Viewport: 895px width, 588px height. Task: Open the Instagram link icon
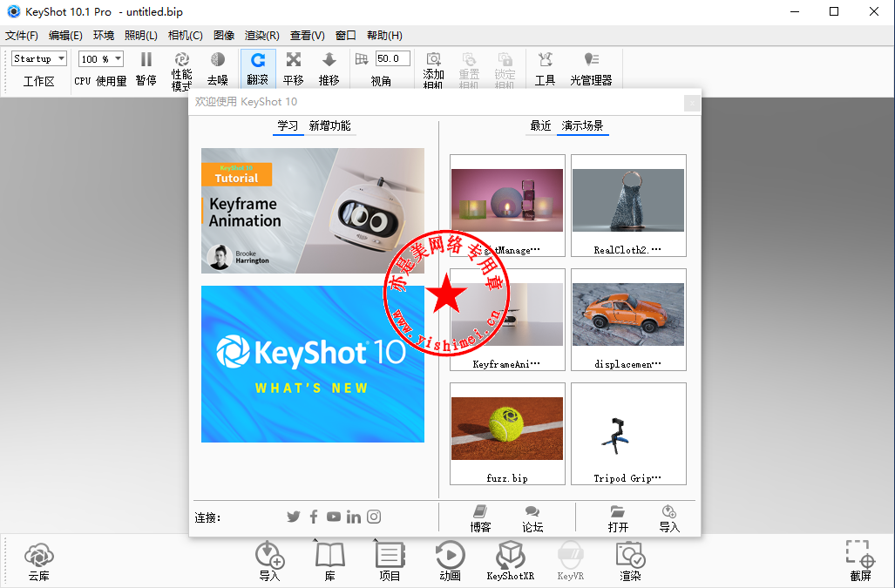click(374, 517)
